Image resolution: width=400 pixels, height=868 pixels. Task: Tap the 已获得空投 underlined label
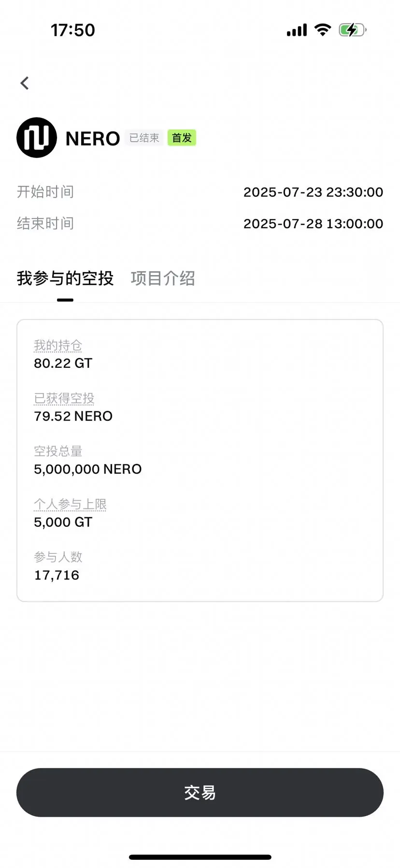[x=64, y=399]
